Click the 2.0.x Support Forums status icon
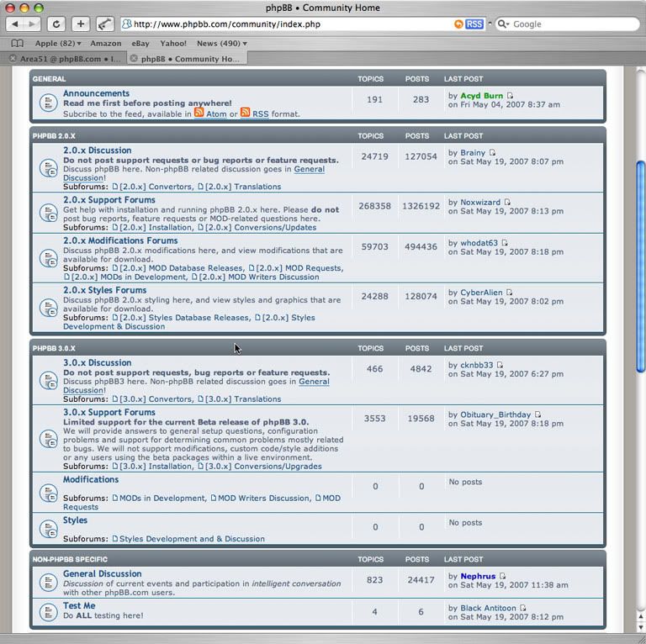 48,213
